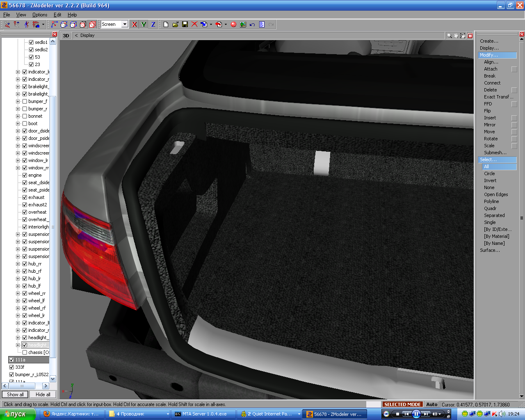Uncheck the exhaust visibility checkbox

pos(25,197)
